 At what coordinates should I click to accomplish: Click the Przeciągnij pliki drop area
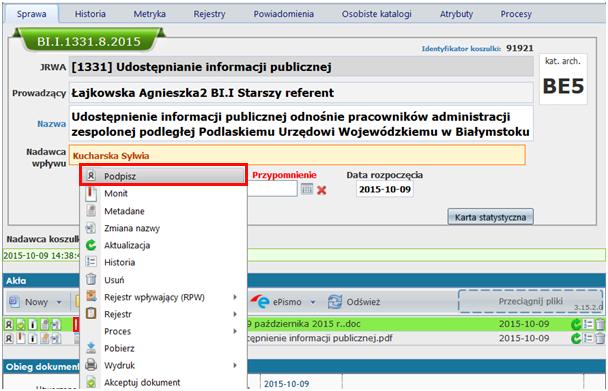tap(530, 301)
